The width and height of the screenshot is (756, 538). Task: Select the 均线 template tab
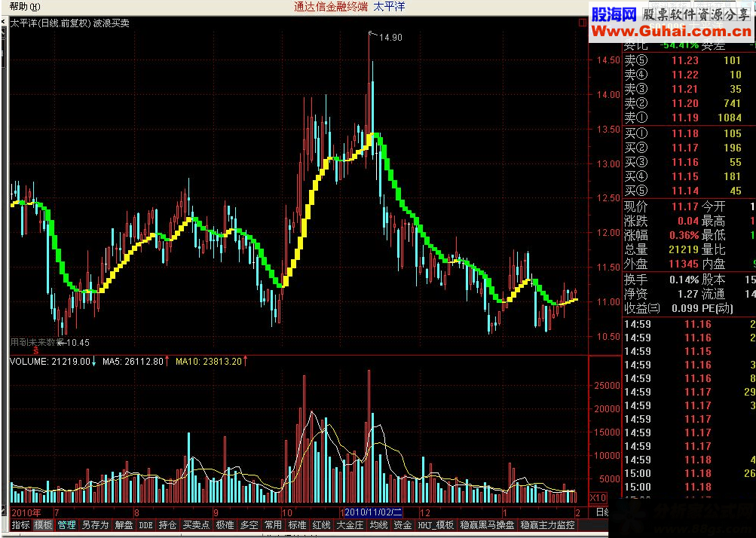378,525
